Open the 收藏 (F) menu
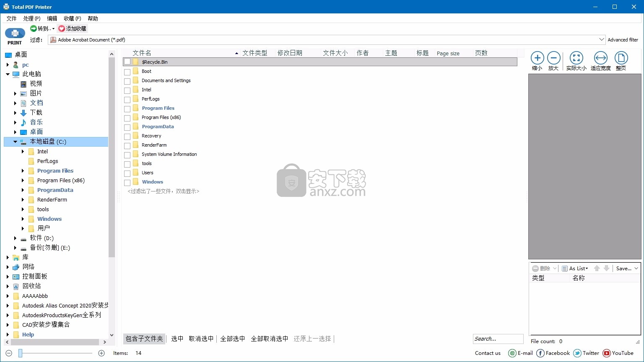644x362 pixels. [73, 18]
